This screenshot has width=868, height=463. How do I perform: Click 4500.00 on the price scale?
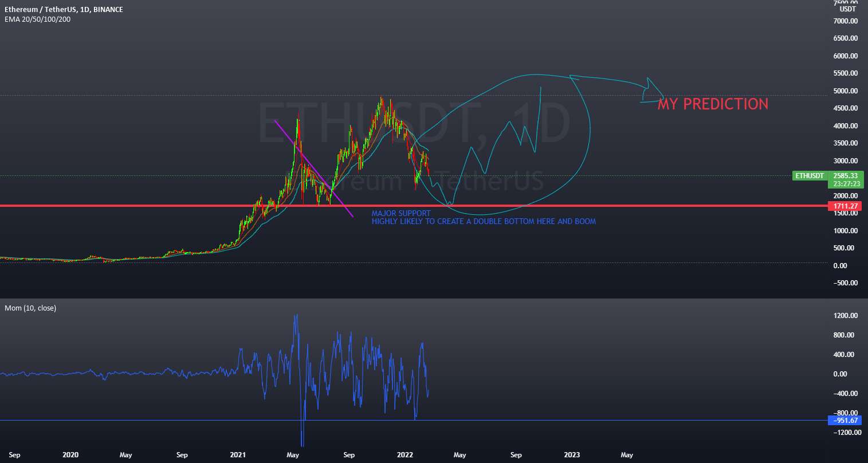pyautogui.click(x=845, y=108)
